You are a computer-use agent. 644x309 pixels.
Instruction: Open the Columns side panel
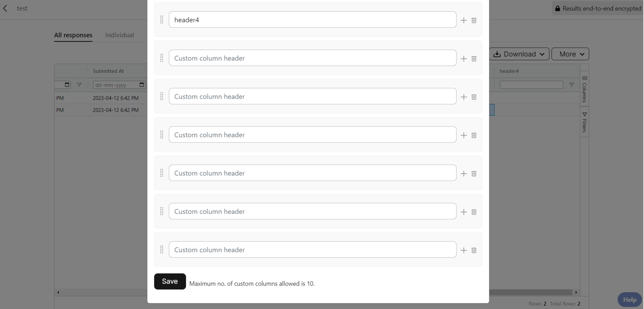click(x=585, y=89)
